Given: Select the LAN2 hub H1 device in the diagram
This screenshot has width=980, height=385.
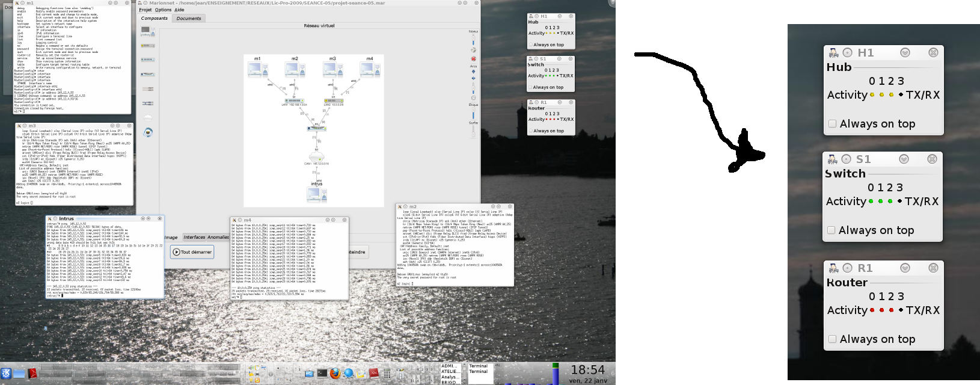Looking at the screenshot, I should point(333,100).
